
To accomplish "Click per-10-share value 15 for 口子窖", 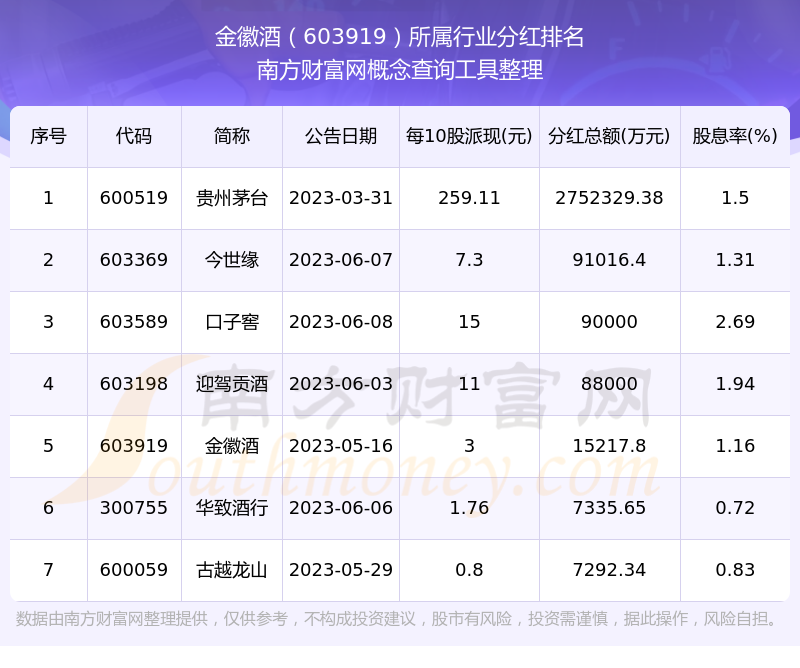I will (x=469, y=322).
